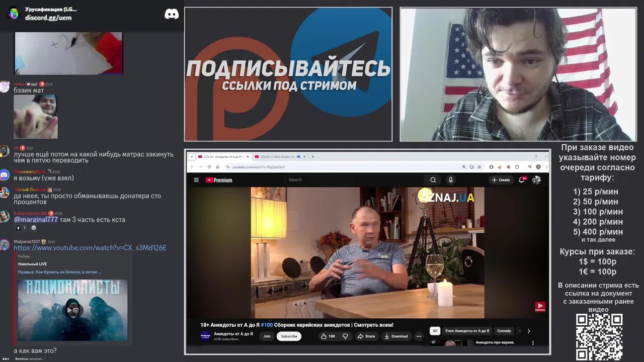Image resolution: width=644 pixels, height=362 pixels.
Task: View site info icon beside the URL
Action: tap(227, 167)
